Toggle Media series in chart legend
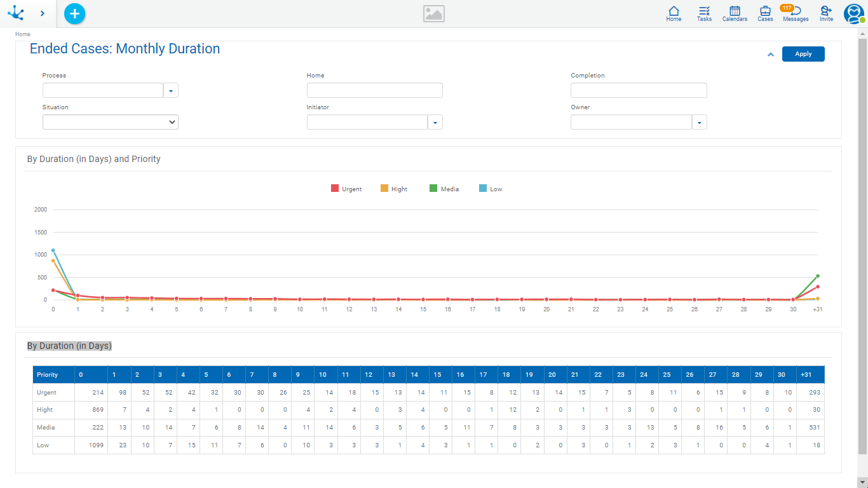The width and height of the screenshot is (868, 488). click(444, 189)
